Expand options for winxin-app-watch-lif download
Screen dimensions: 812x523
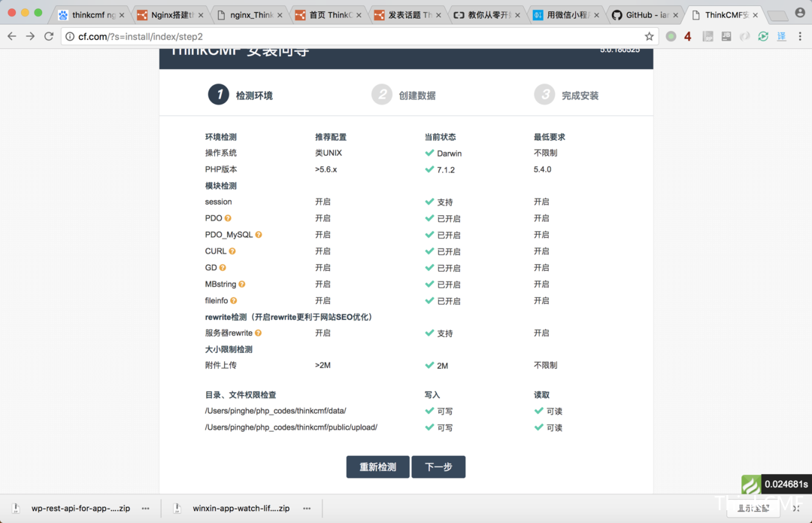[307, 509]
